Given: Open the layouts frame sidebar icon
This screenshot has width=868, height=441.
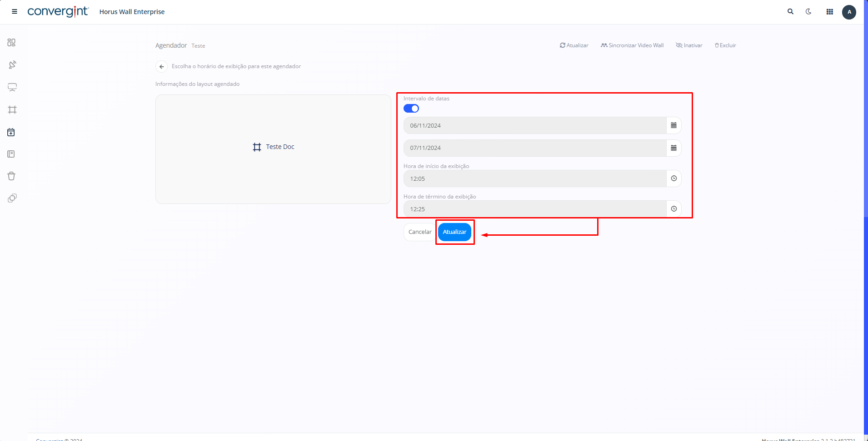Looking at the screenshot, I should pyautogui.click(x=12, y=110).
